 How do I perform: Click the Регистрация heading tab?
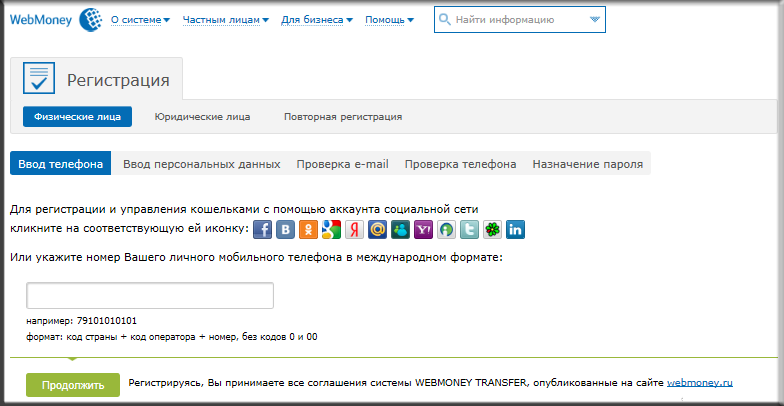coord(96,78)
